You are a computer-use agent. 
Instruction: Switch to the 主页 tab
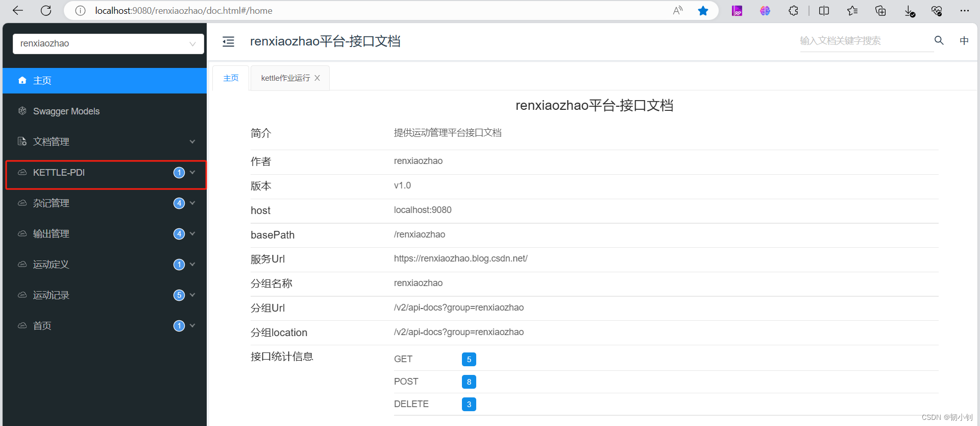(231, 78)
